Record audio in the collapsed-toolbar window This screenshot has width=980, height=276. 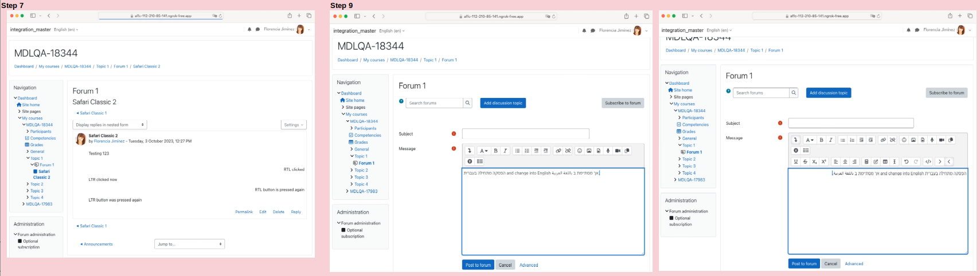tap(608, 151)
